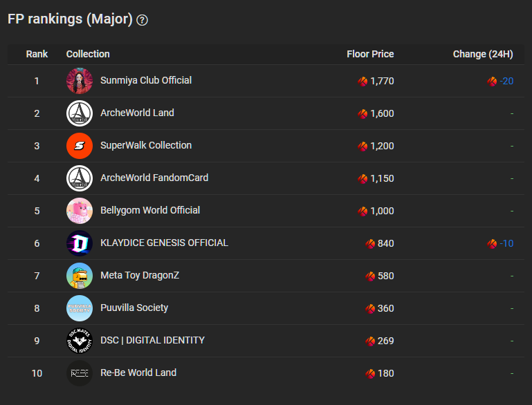Open the Puuvilla Society logo icon
Viewport: 532px width, 405px height.
click(x=80, y=308)
